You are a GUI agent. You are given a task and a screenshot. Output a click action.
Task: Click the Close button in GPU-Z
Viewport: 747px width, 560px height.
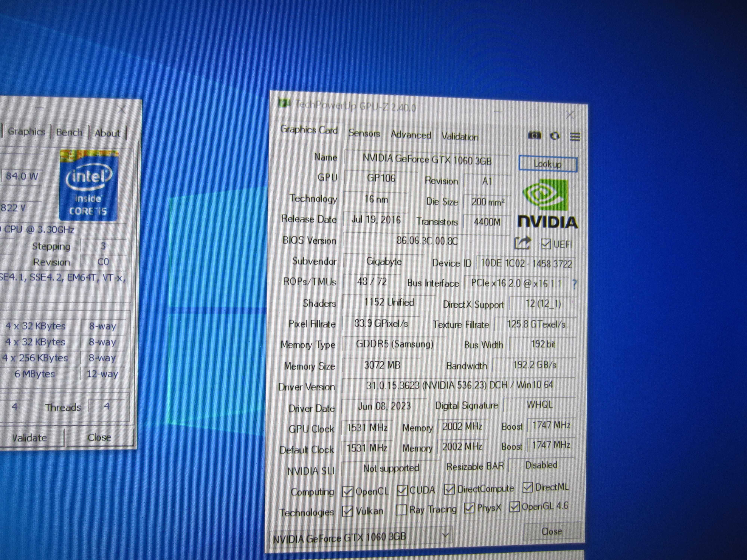pos(552,531)
